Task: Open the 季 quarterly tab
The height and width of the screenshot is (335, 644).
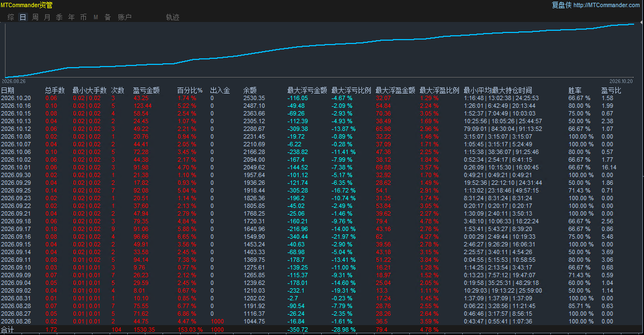Action: tap(59, 17)
